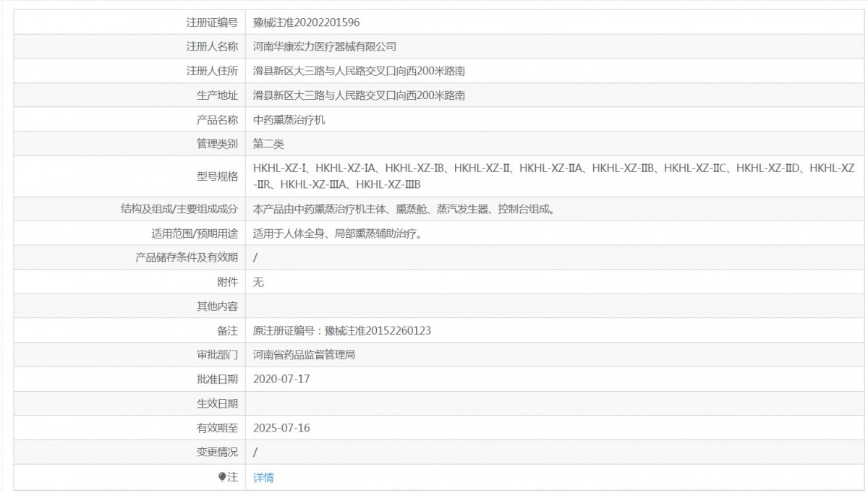Viewport: 868px width, 493px height.
Task: Click attachment value 无
Action: [258, 282]
